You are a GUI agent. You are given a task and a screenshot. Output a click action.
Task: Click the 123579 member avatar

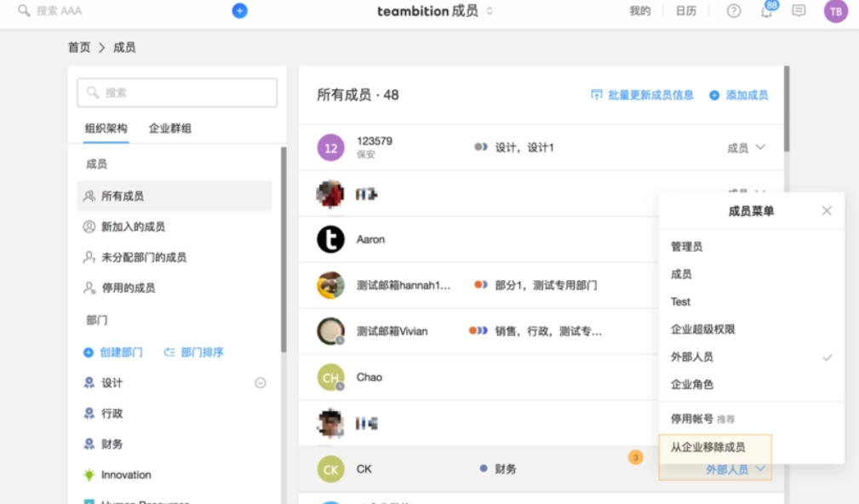pos(331,147)
